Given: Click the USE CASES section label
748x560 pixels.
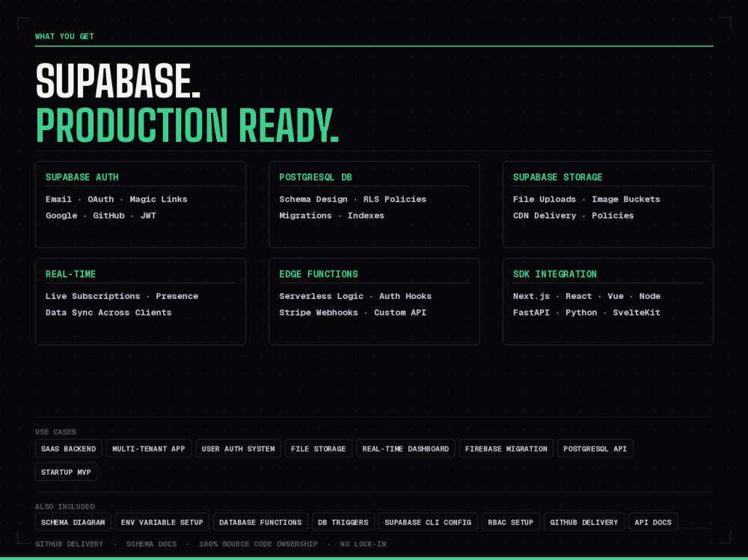Looking at the screenshot, I should click(x=55, y=431).
